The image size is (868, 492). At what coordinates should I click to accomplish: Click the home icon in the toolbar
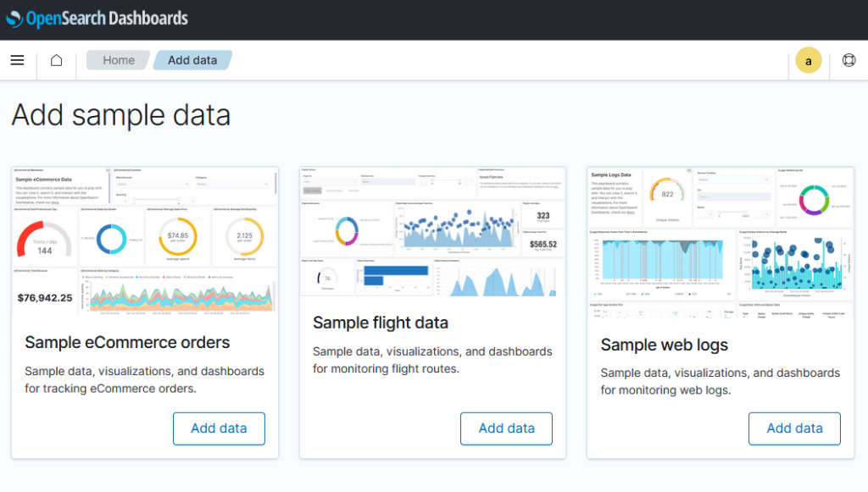point(56,59)
